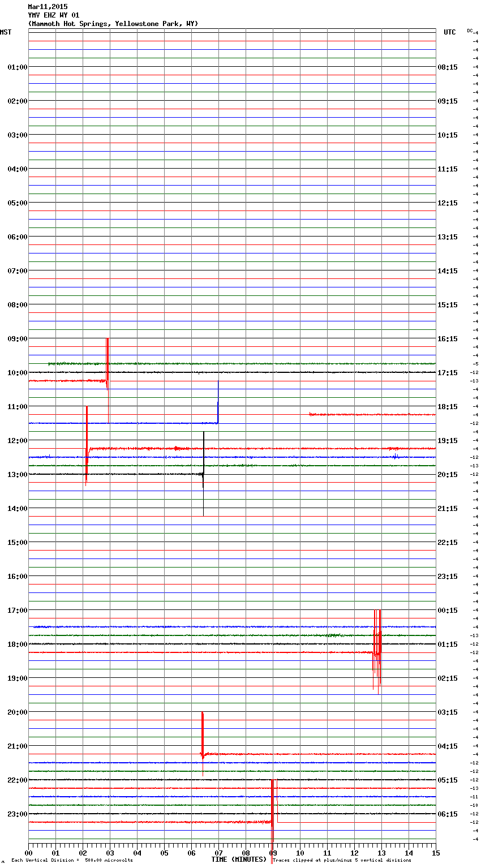Image resolution: width=481 pixels, height=868 pixels.
Task: Click the 12:15 UTC time label
Action: coord(448,203)
